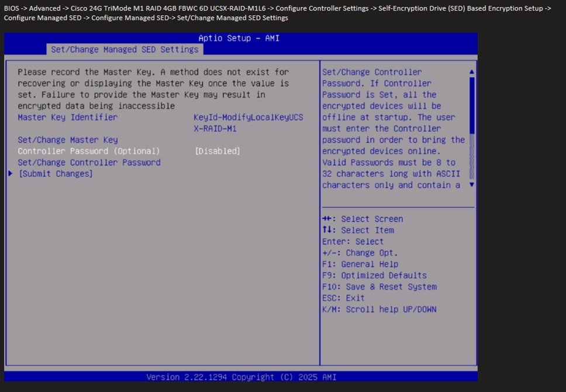The width and height of the screenshot is (566, 392).
Task: Click the +/-: Change Opt. hint
Action: [360, 253]
